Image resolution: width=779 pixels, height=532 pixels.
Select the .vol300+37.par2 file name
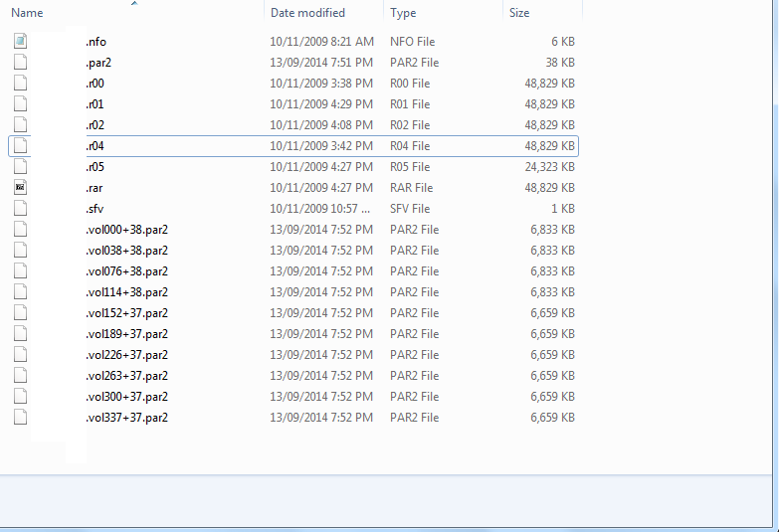pyautogui.click(x=126, y=397)
